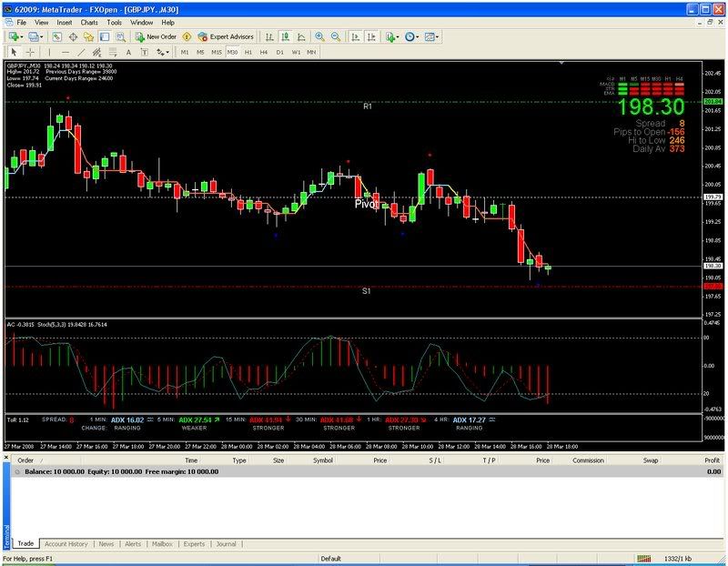Expand the clock periodicity dropdown
728x566 pixels.
(418, 36)
